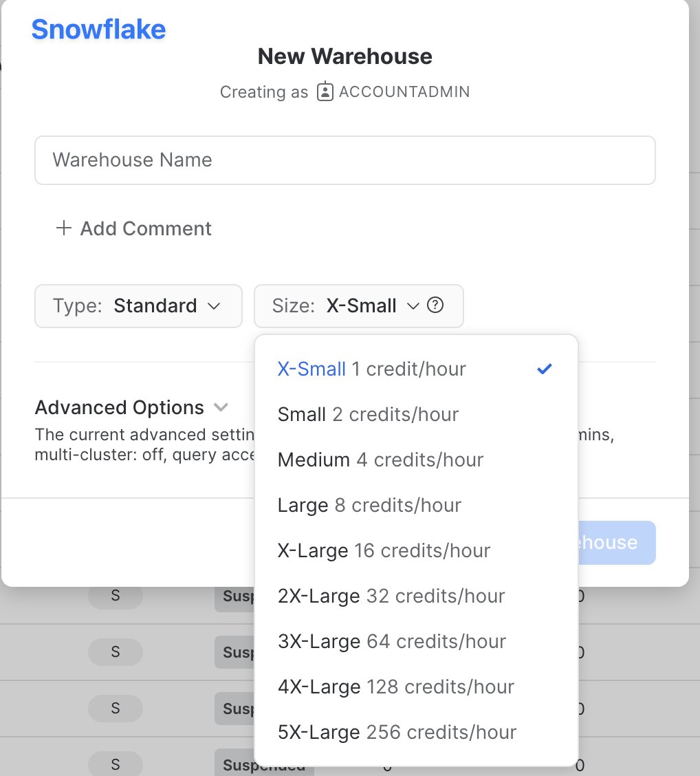The width and height of the screenshot is (700, 776).
Task: Pick 2X-Large 32 credits/hour size
Action: click(416, 596)
